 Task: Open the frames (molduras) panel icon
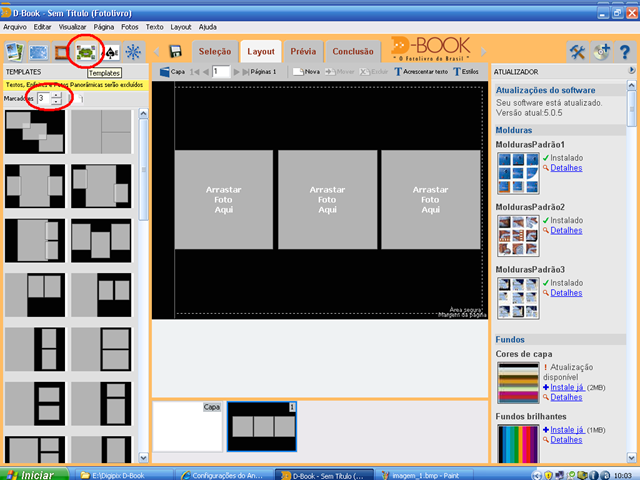(x=62, y=52)
